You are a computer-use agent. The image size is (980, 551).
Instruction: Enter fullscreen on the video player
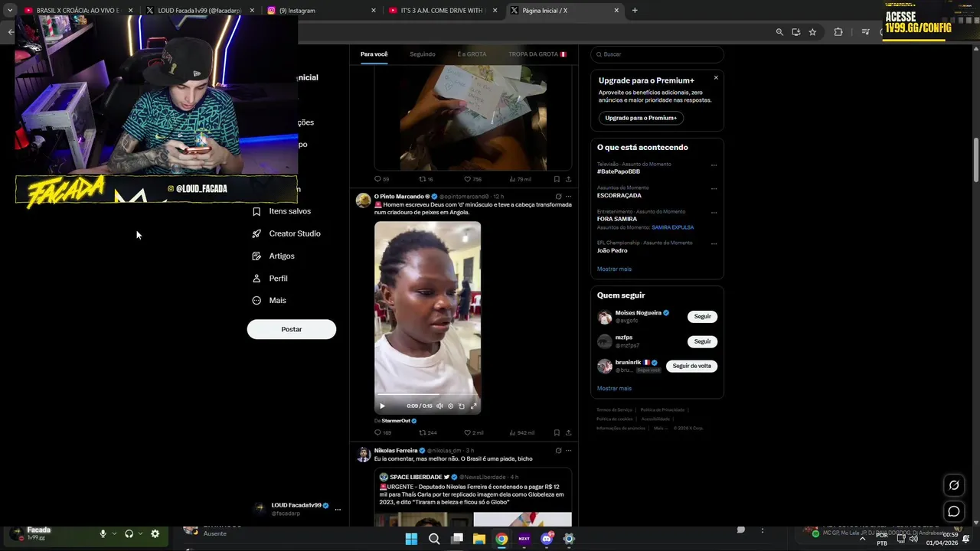pos(473,406)
